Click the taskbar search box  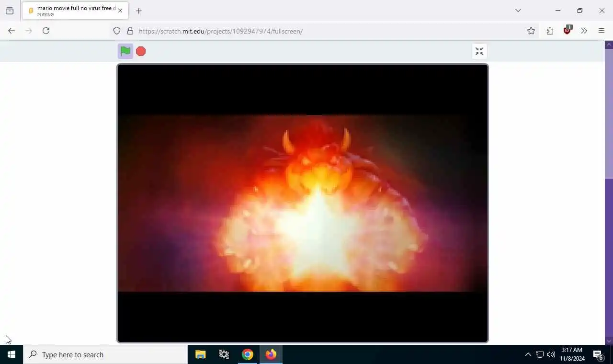105,354
